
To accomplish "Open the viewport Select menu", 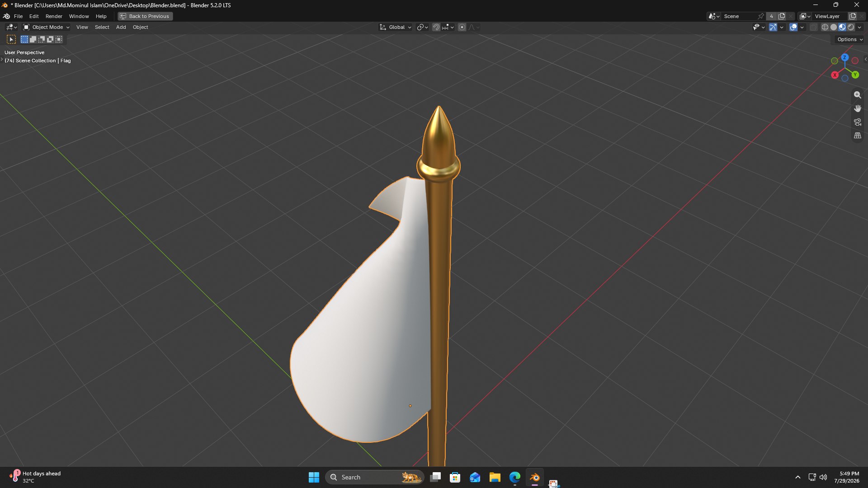I will pos(102,27).
